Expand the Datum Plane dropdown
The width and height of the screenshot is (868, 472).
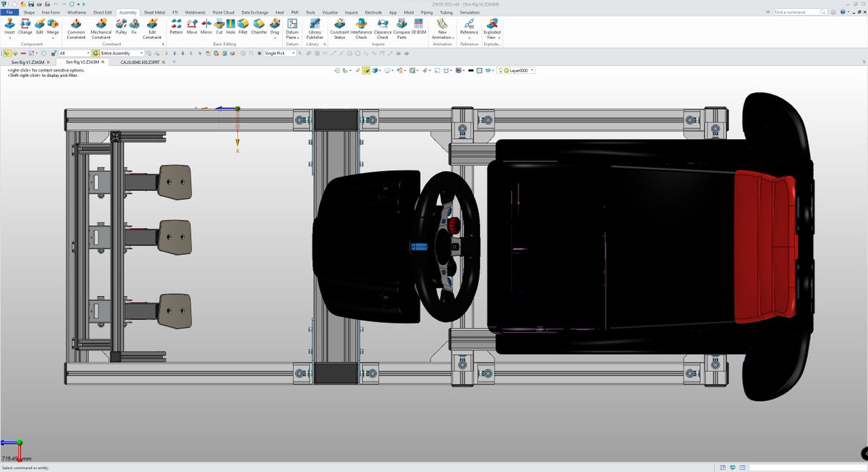coord(297,37)
